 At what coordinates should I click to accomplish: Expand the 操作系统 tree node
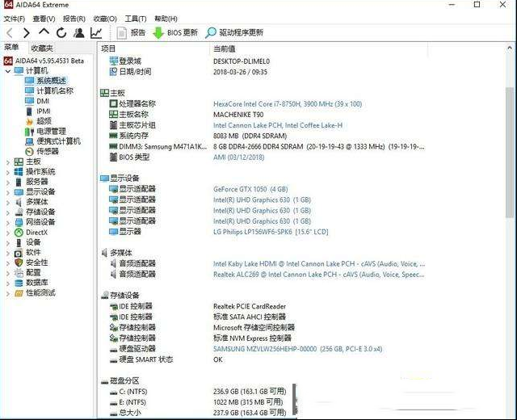click(x=8, y=172)
